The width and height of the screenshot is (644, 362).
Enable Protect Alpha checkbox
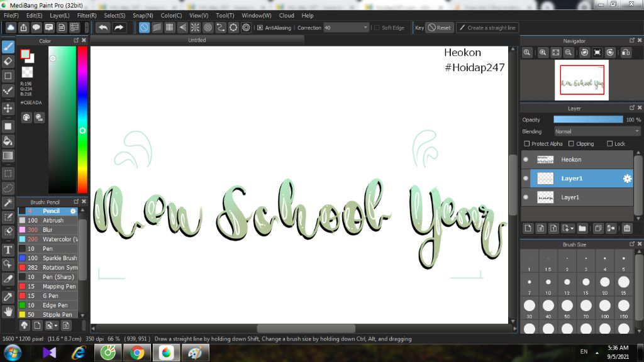[x=527, y=144]
